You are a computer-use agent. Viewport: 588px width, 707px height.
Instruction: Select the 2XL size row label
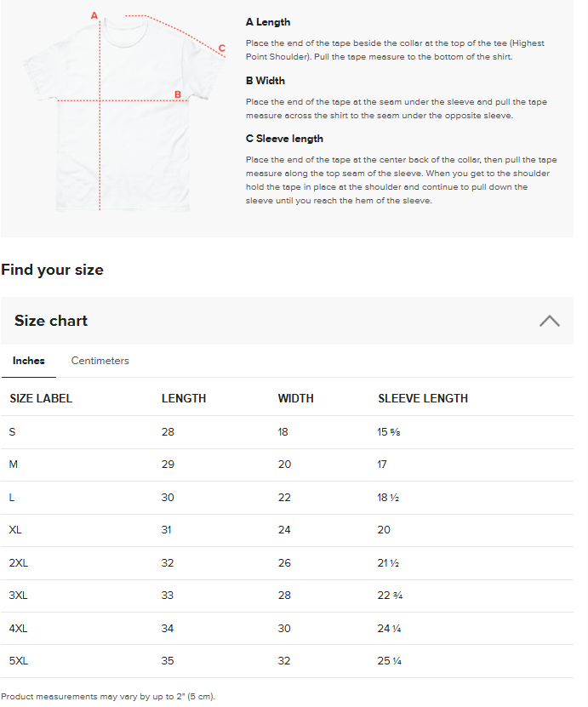coord(19,563)
